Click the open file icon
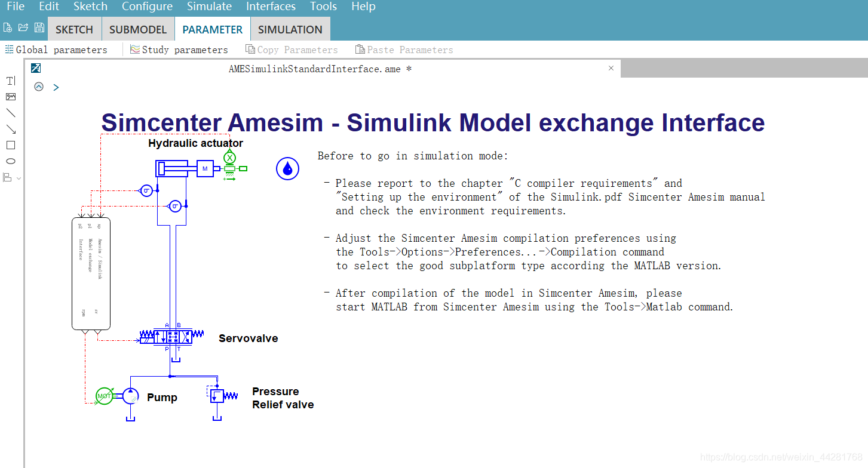 (x=23, y=27)
